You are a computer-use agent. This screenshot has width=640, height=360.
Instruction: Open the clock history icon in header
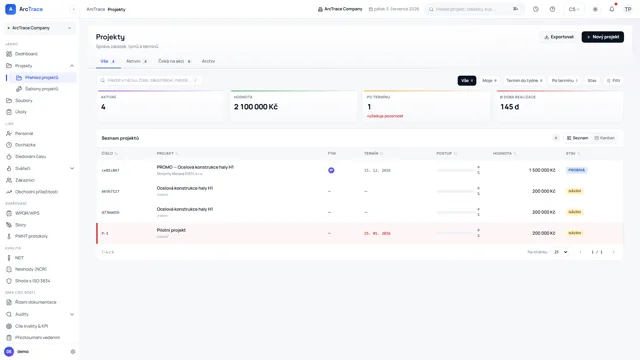[x=536, y=9]
